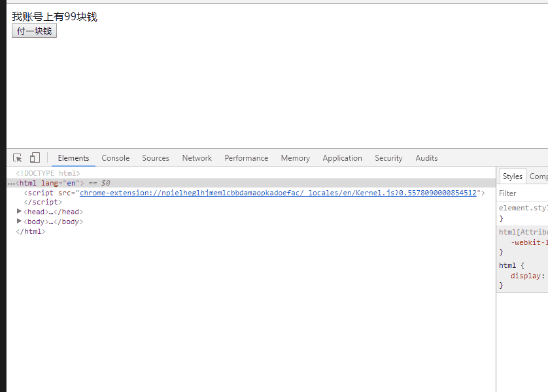Select the html lang="en" node row
548x392 pixels.
tap(251, 183)
